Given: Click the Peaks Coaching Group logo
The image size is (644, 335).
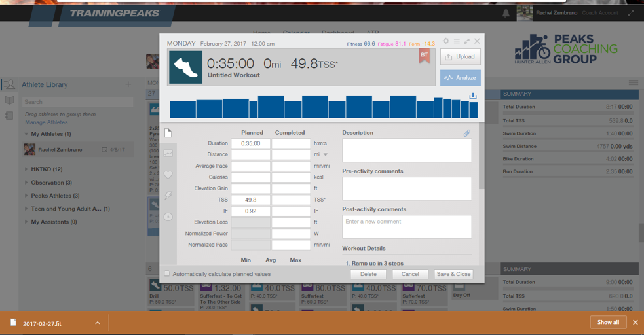Looking at the screenshot, I should tap(566, 49).
